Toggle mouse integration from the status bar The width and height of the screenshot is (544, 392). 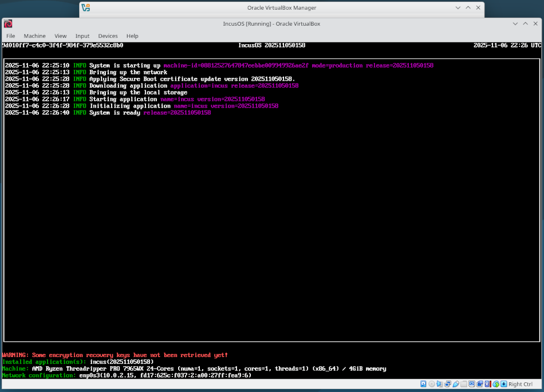click(495, 383)
